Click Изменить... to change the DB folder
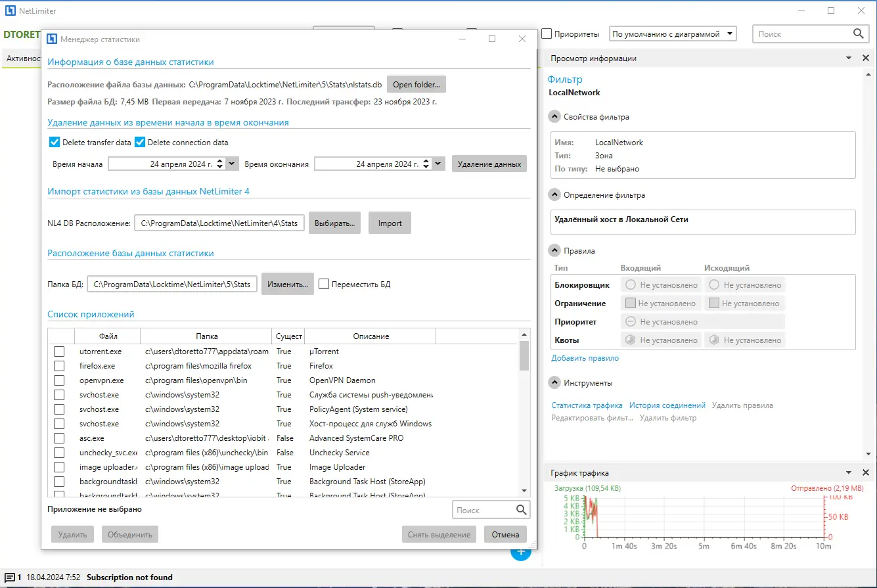877x588 pixels. point(288,284)
